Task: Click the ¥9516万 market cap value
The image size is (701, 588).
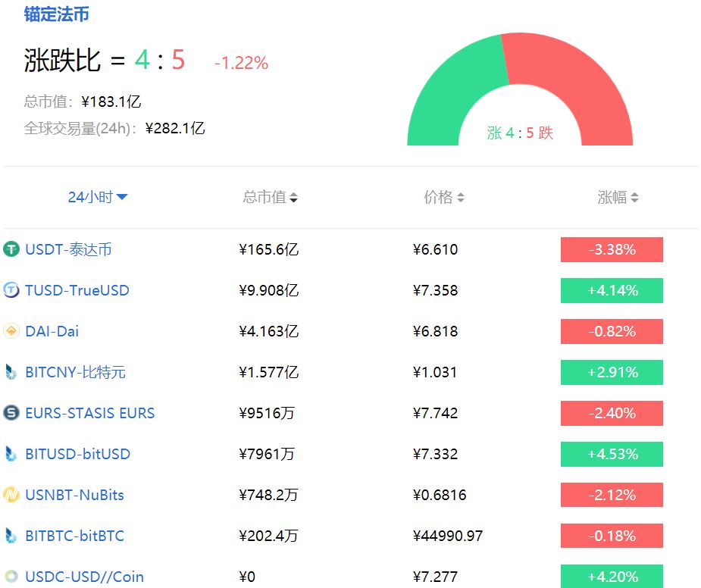Action: click(267, 413)
